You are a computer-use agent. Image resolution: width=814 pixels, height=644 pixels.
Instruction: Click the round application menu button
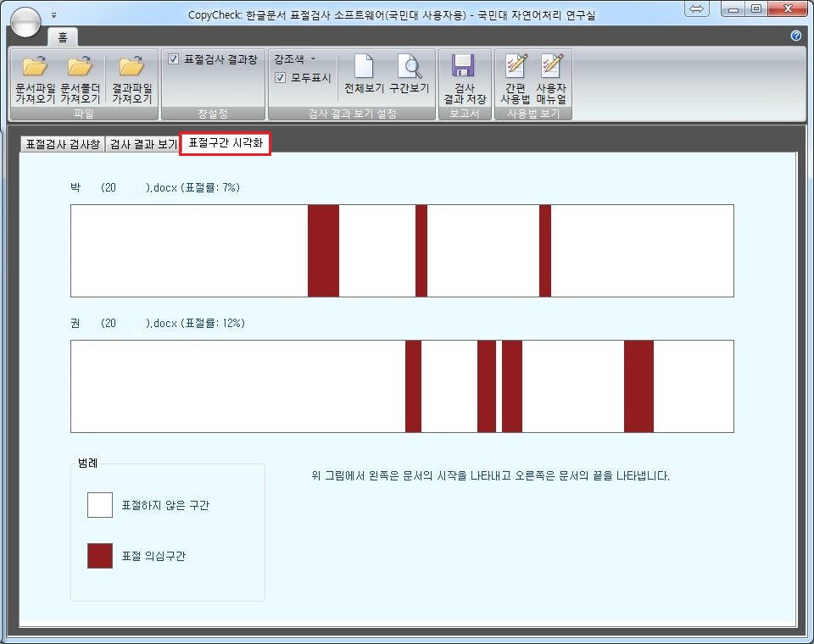tap(25, 20)
